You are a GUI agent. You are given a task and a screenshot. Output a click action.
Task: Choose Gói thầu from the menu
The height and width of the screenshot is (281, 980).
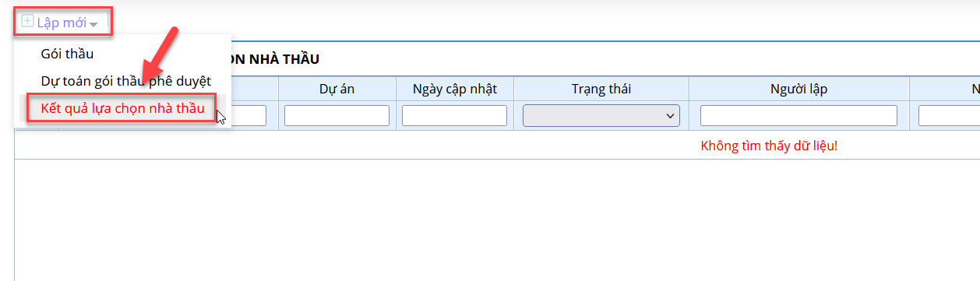(67, 54)
